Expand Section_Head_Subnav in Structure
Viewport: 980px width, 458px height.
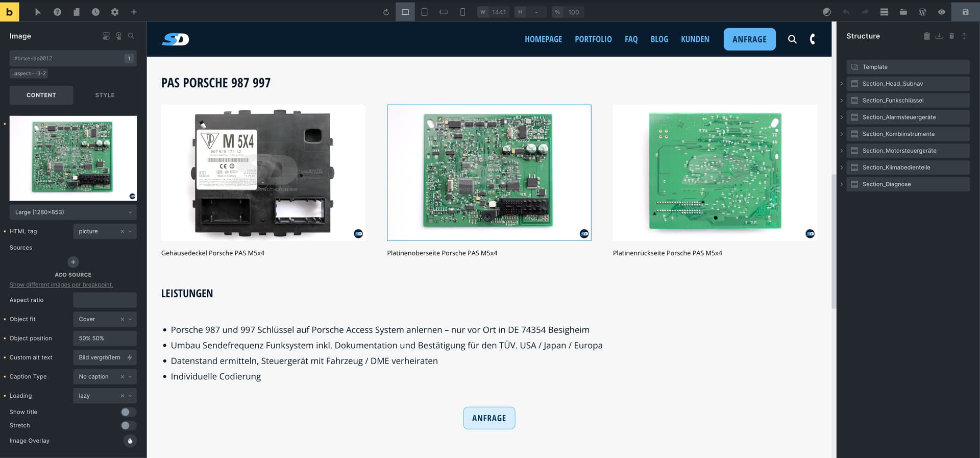click(x=842, y=84)
